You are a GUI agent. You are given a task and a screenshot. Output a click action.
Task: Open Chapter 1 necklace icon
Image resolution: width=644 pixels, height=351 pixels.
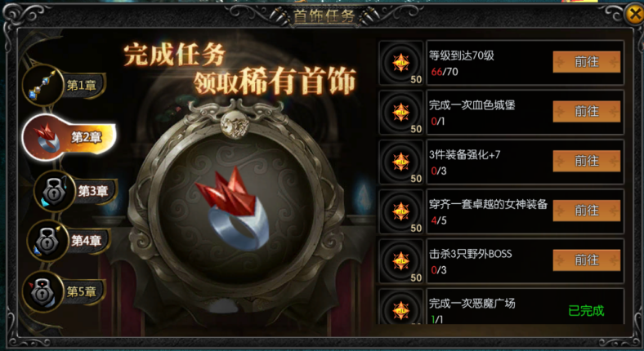click(42, 85)
